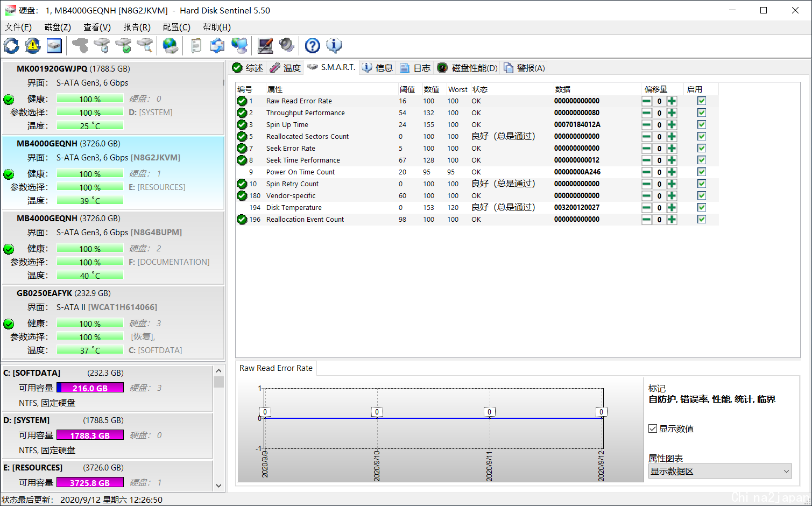Open the 帮助(H) menu
This screenshot has width=812, height=506.
coord(217,27)
